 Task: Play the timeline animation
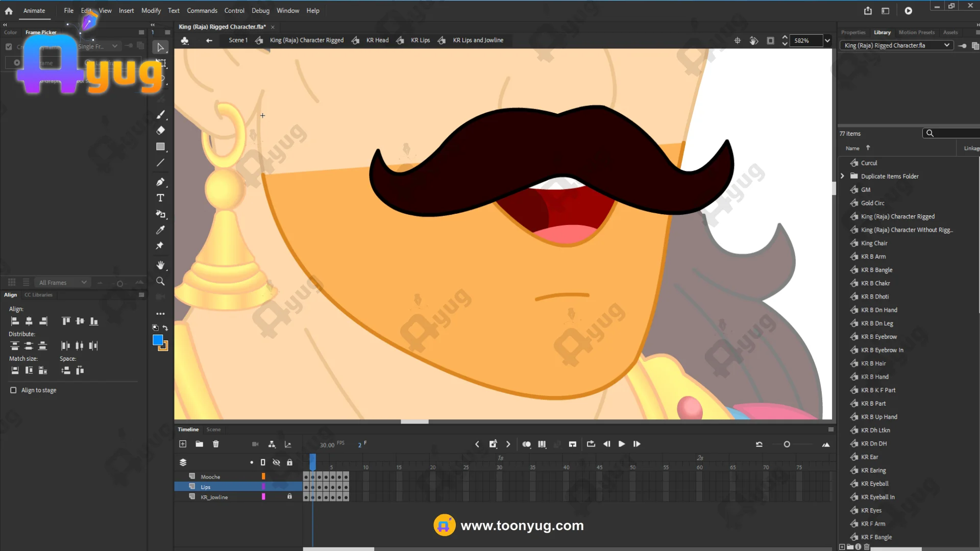(621, 444)
